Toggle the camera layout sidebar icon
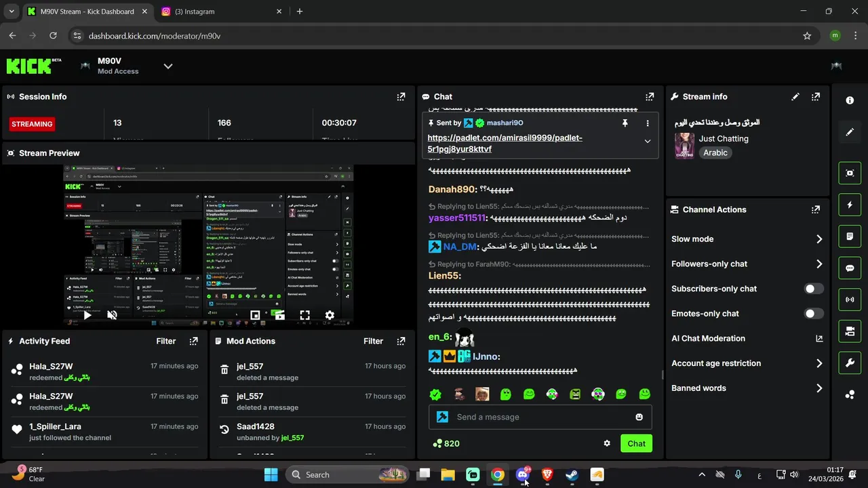 coord(850,331)
